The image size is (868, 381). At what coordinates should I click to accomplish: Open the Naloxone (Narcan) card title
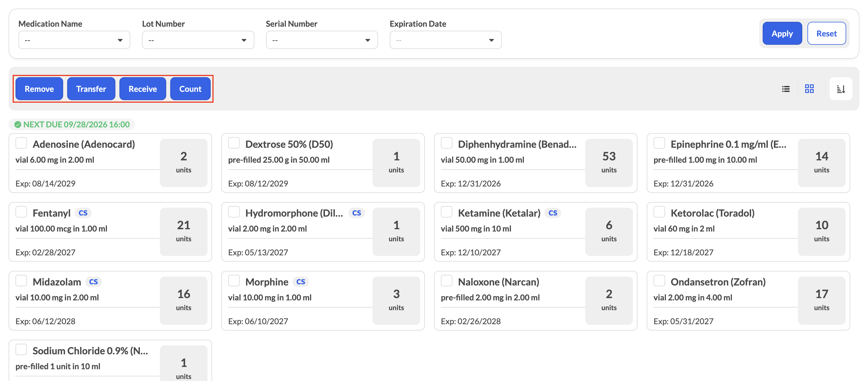[498, 282]
